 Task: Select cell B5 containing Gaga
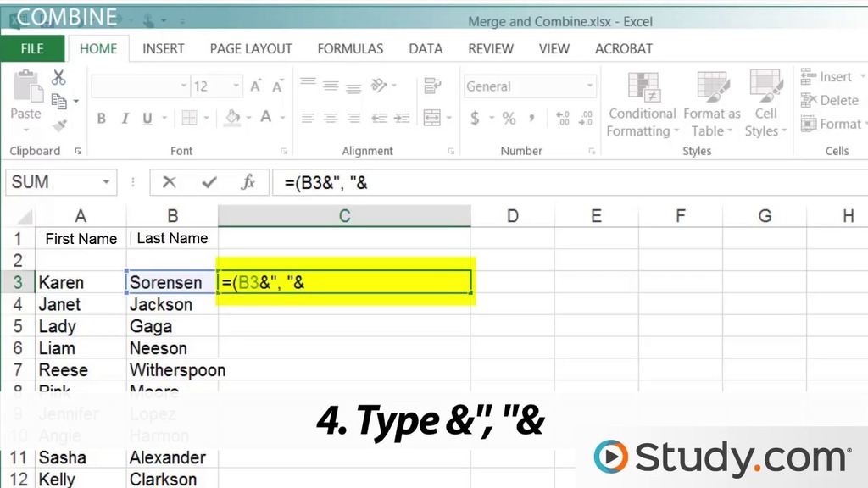pyautogui.click(x=171, y=326)
